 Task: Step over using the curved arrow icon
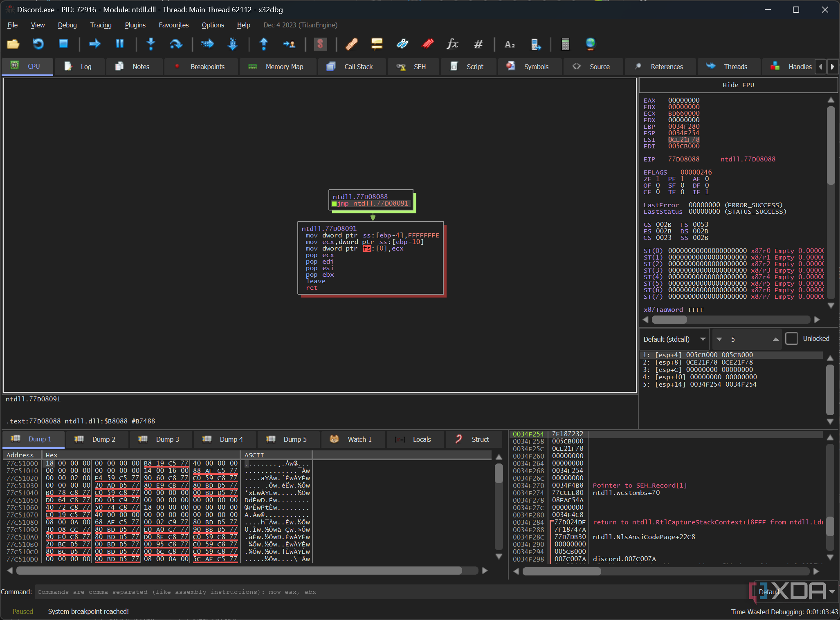(176, 44)
